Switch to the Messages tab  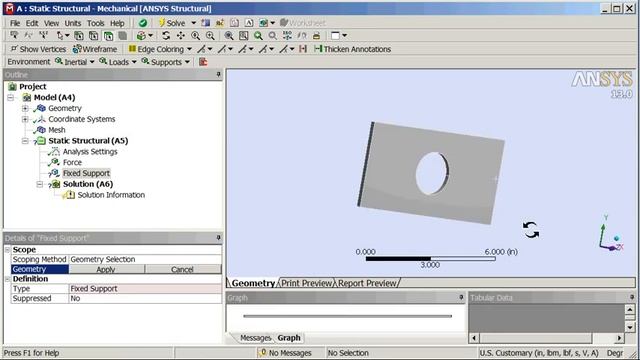click(255, 338)
